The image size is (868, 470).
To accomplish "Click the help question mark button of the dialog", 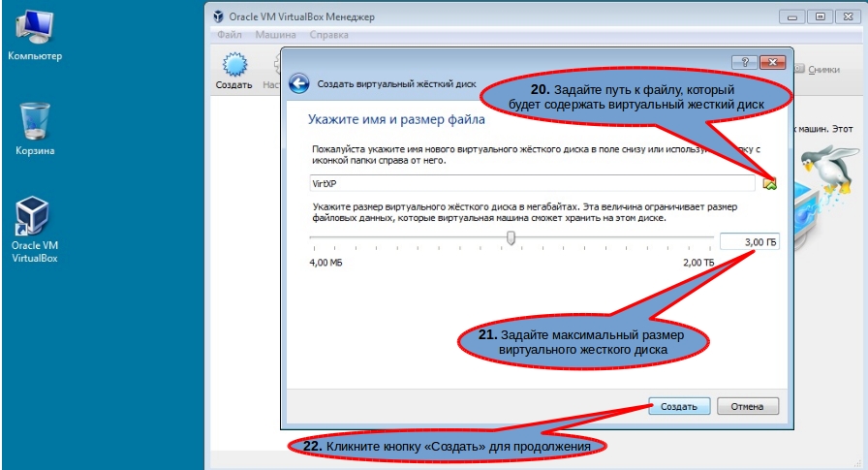I will [745, 62].
